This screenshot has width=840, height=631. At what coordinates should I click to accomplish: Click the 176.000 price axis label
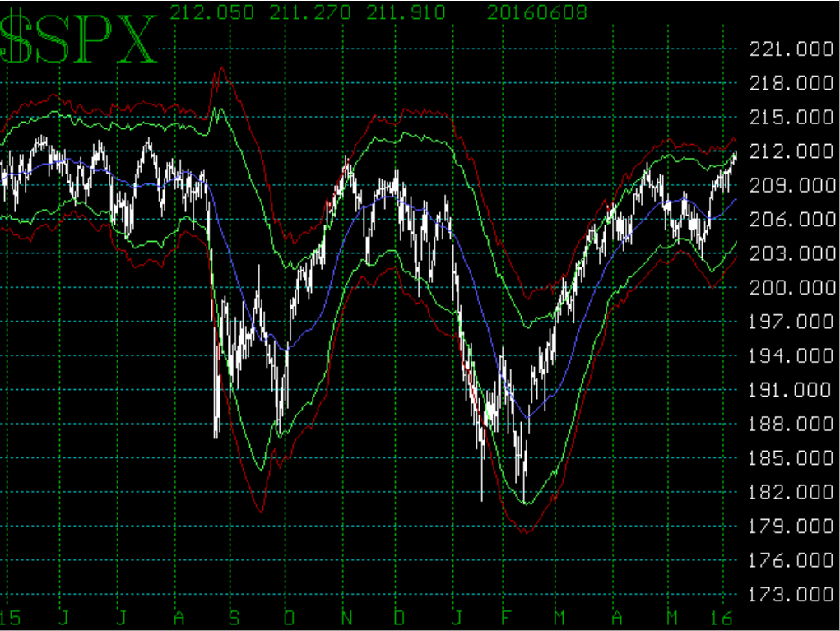click(x=791, y=560)
